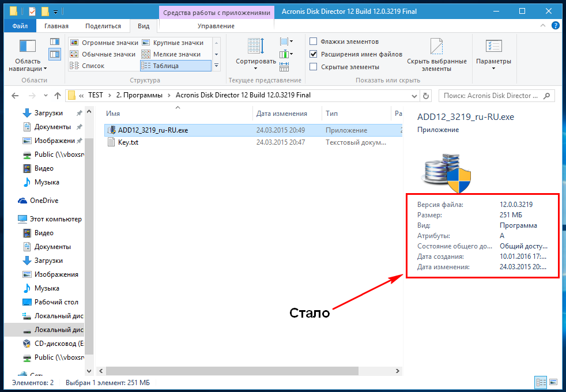Viewport: 566px width, 392px height.
Task: Refresh the current folder
Action: [x=426, y=96]
